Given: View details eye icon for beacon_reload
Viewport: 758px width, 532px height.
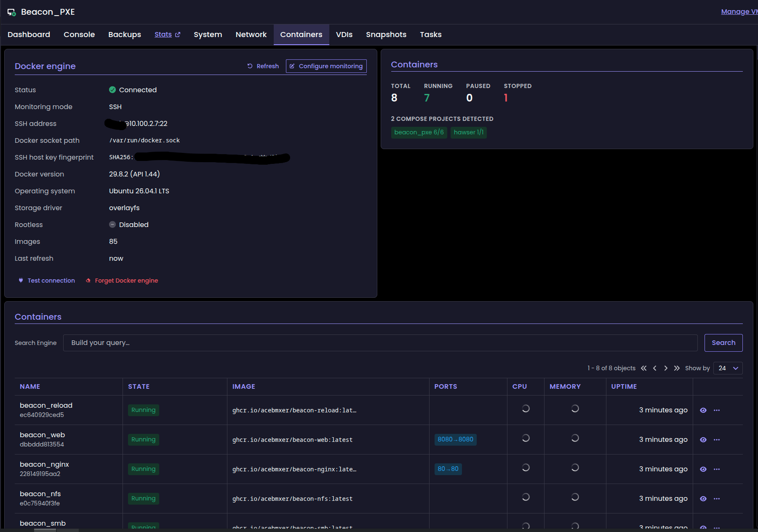Looking at the screenshot, I should [703, 410].
